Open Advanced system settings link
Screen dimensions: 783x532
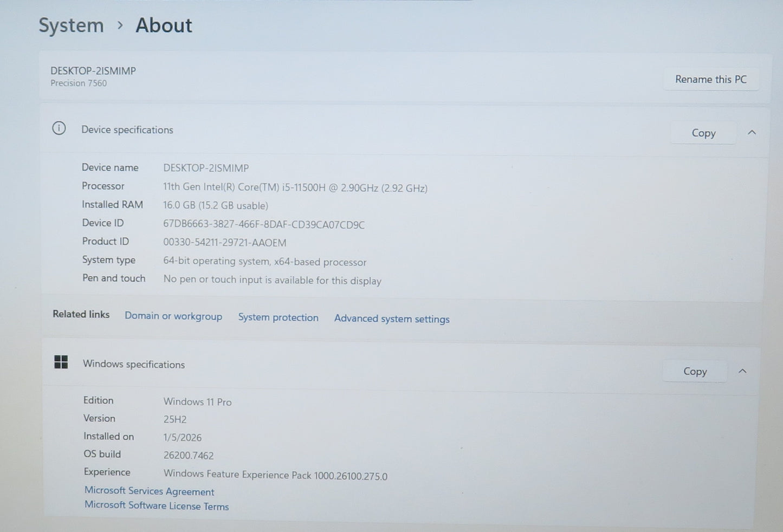392,319
